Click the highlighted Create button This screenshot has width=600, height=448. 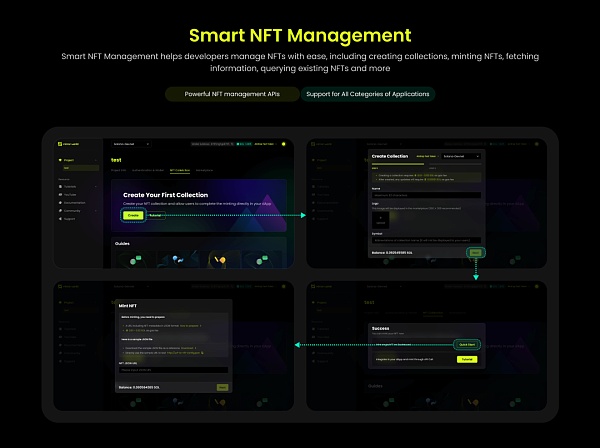(x=133, y=215)
